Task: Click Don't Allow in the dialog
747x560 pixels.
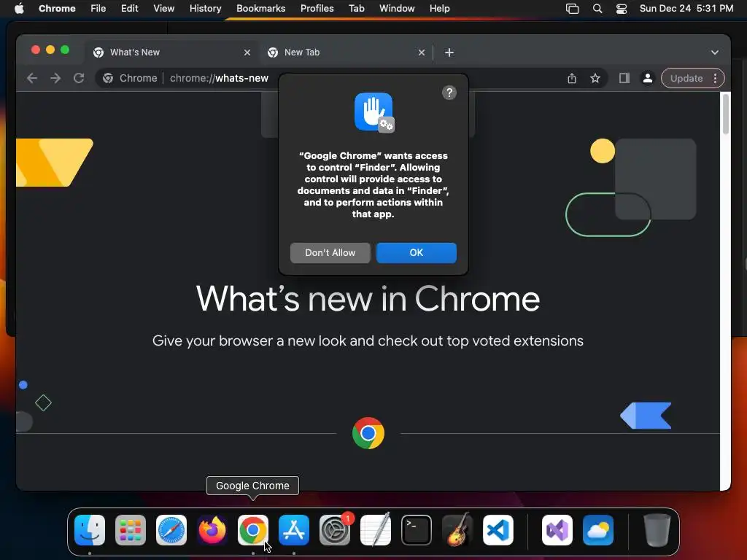Action: 330,253
